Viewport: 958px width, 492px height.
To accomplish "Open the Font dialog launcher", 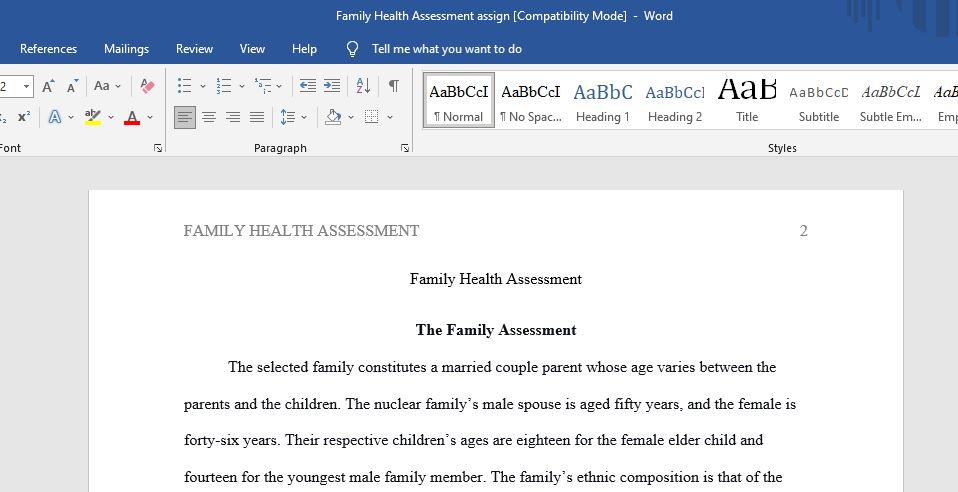I will click(x=158, y=148).
